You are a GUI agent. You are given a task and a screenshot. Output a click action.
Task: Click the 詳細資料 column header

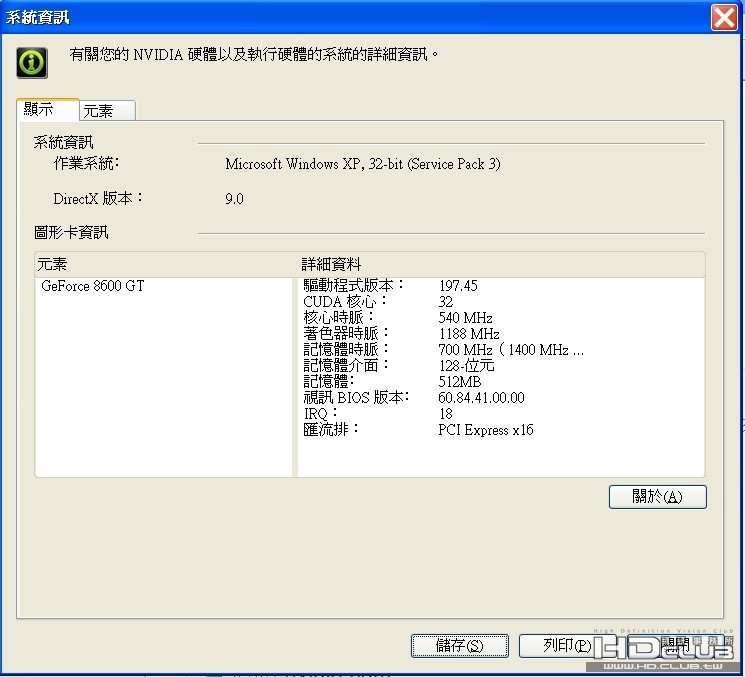pyautogui.click(x=500, y=264)
